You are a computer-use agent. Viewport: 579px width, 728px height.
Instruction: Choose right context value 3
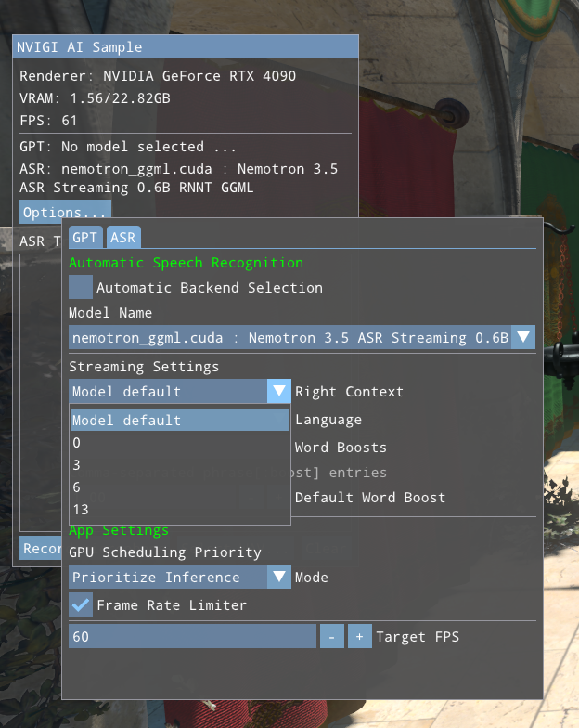(180, 464)
